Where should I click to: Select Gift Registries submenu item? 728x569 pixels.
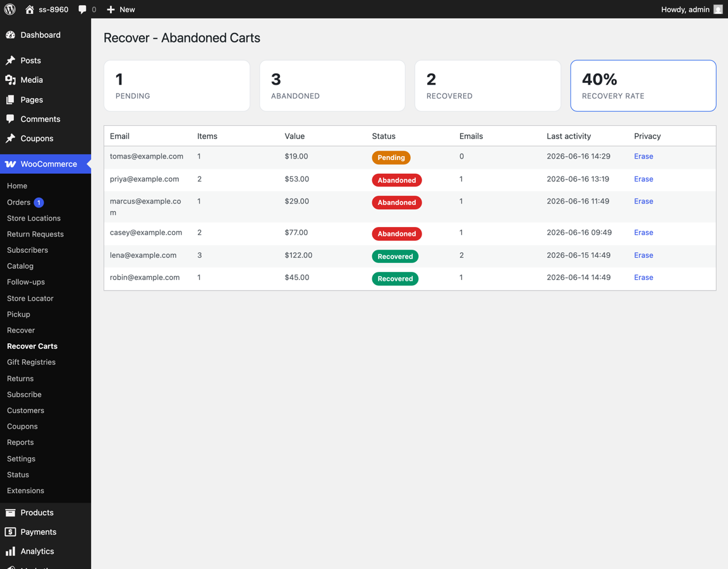coord(31,362)
